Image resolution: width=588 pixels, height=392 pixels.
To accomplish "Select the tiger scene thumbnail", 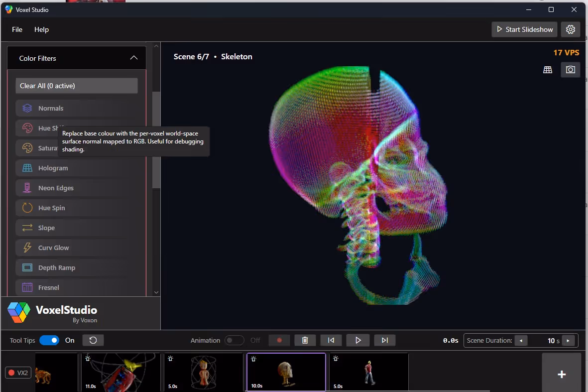I will 56,372.
